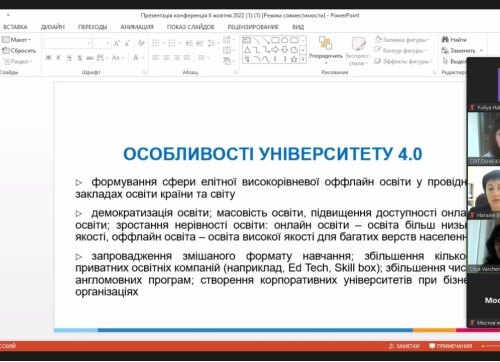Screen dimensions: 500x362
Task: Toggle underline formatting (Ч)
Action: [69, 58]
